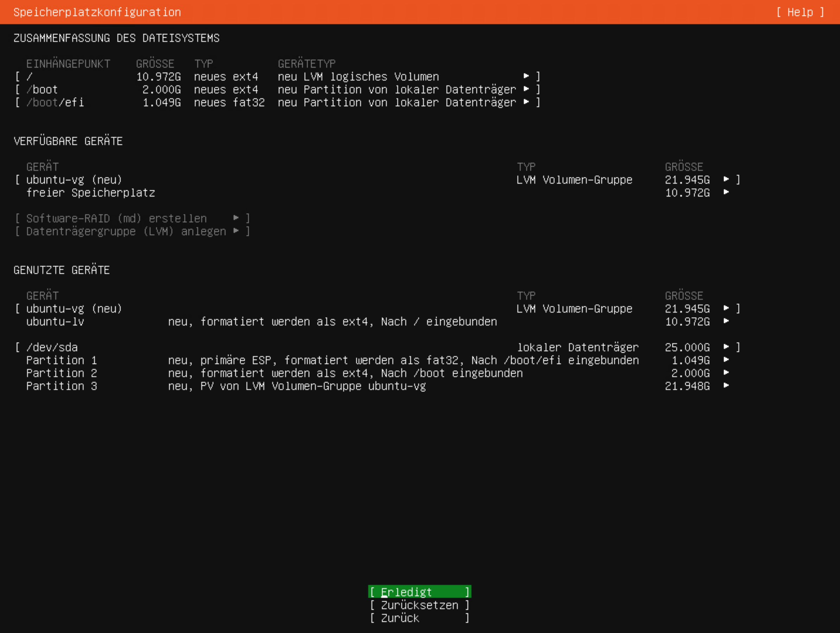This screenshot has width=840, height=633.
Task: Click the Zurücksetzen button
Action: [x=419, y=605]
